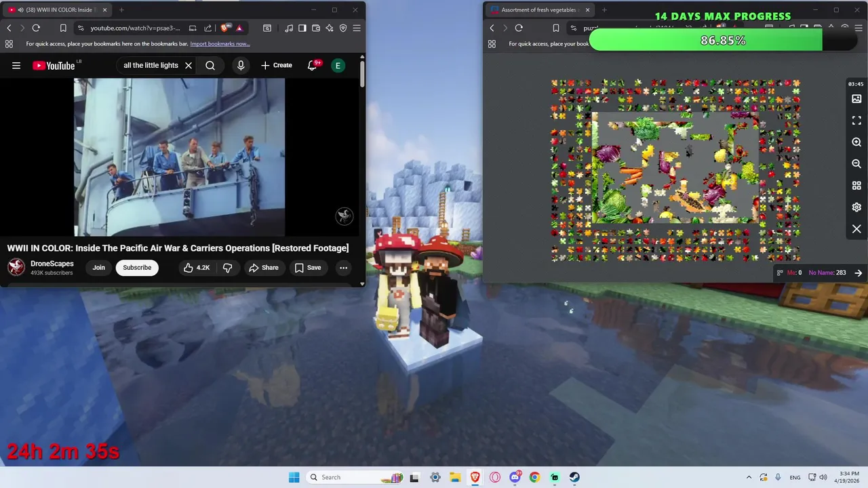Viewport: 868px width, 488px height.
Task: Show puzzle preview image
Action: tap(856, 99)
